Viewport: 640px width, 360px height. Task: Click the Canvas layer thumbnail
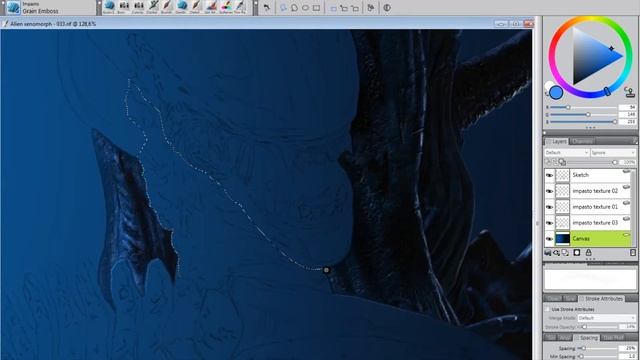(562, 239)
